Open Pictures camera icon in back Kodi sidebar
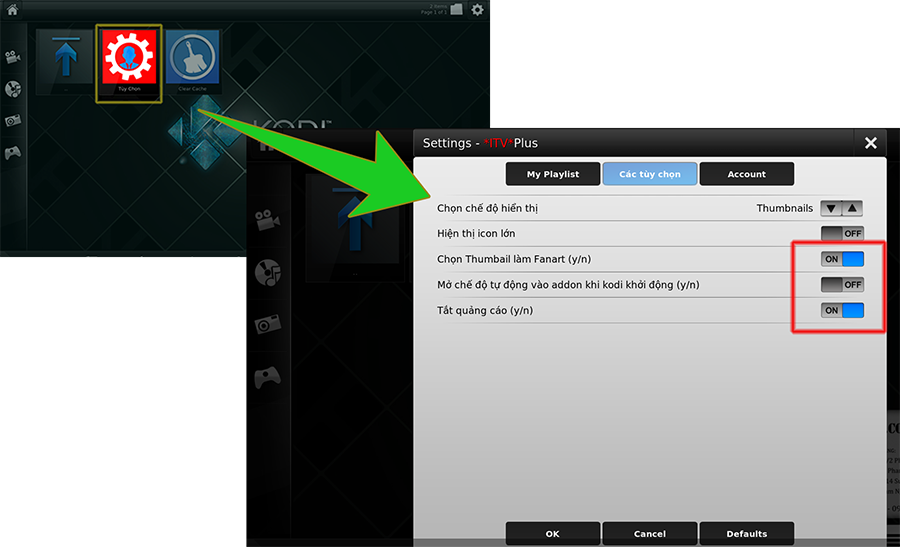The width and height of the screenshot is (900, 547). (13, 120)
